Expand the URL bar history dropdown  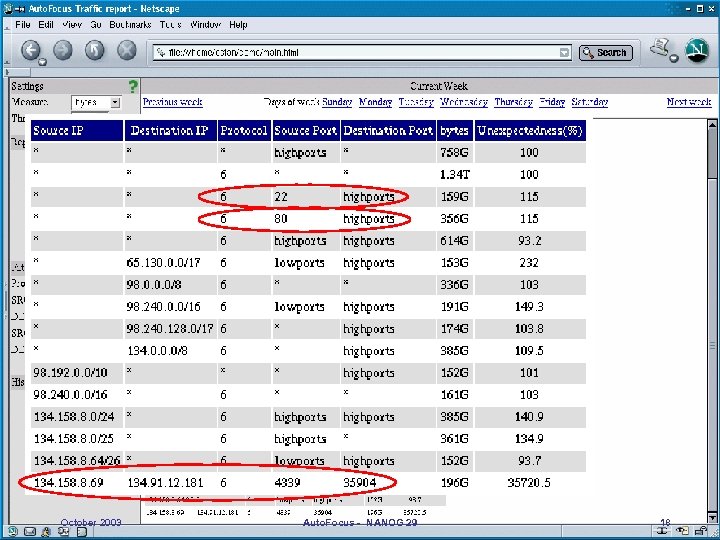point(565,53)
